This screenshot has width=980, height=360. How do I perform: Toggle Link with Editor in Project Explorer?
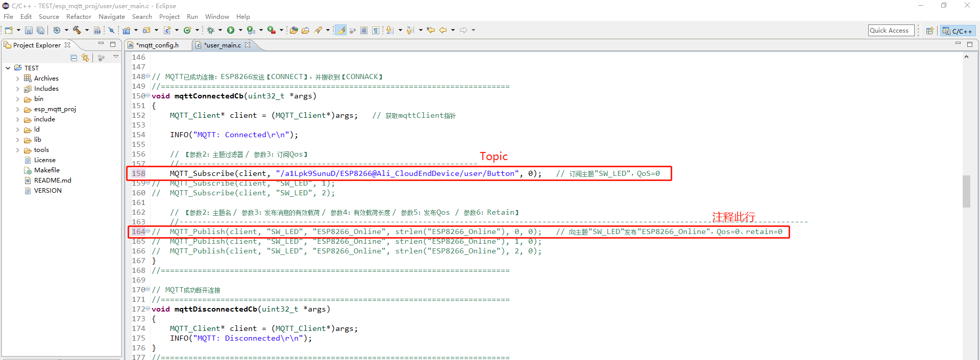(x=85, y=58)
